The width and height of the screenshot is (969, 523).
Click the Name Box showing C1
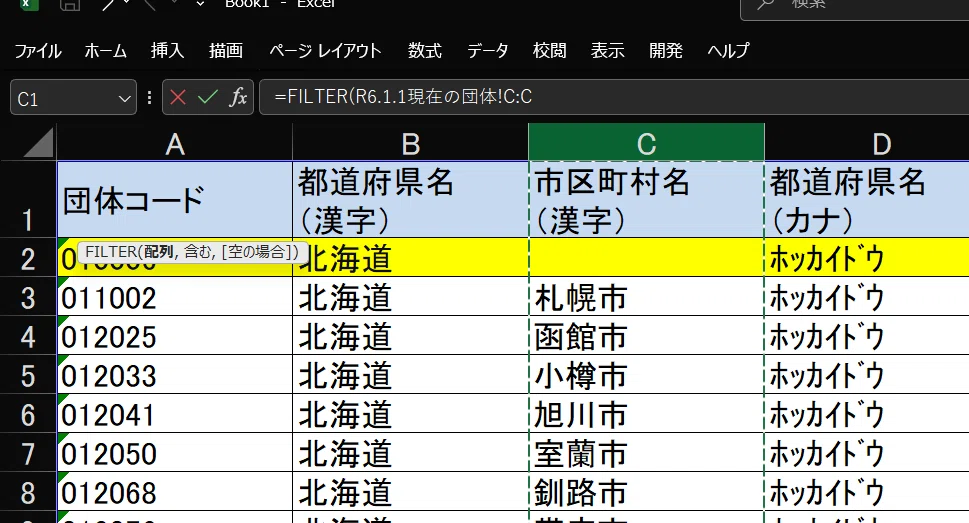(x=73, y=98)
